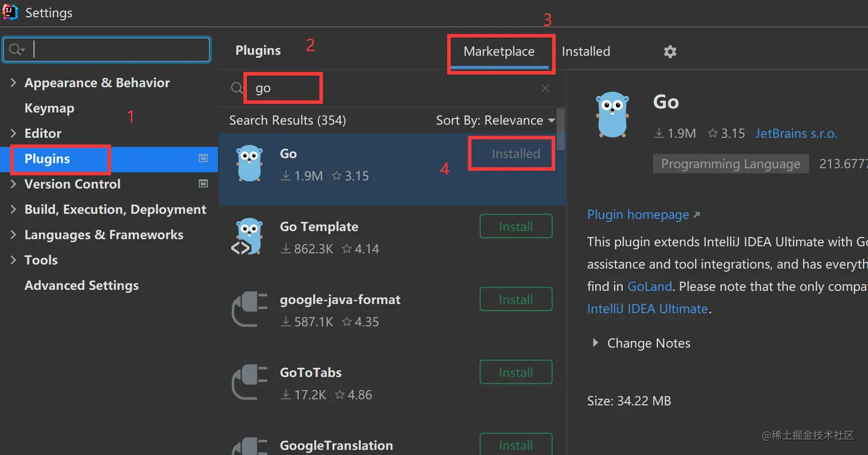The width and height of the screenshot is (868, 455).
Task: Select Plugins in settings tree
Action: click(x=47, y=158)
